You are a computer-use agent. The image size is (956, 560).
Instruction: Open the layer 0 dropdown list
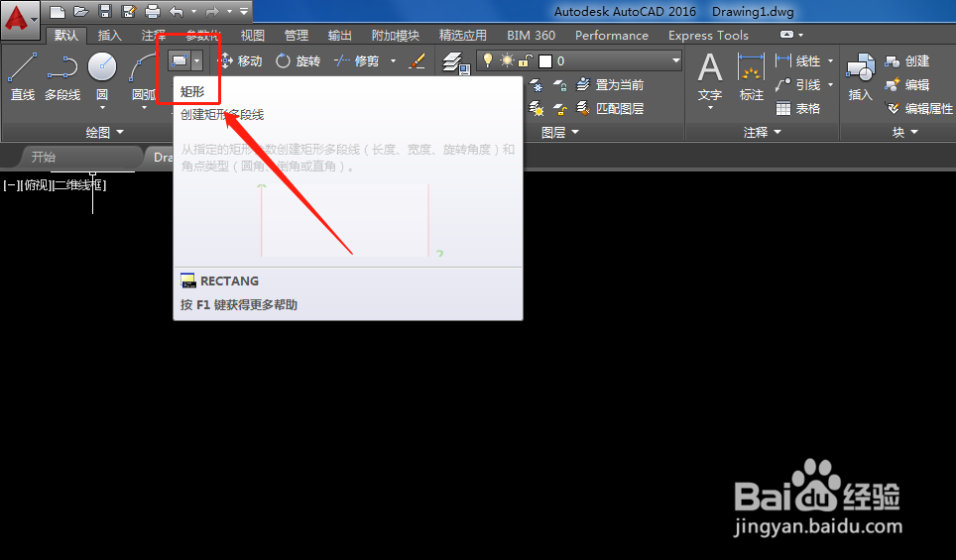(x=675, y=60)
